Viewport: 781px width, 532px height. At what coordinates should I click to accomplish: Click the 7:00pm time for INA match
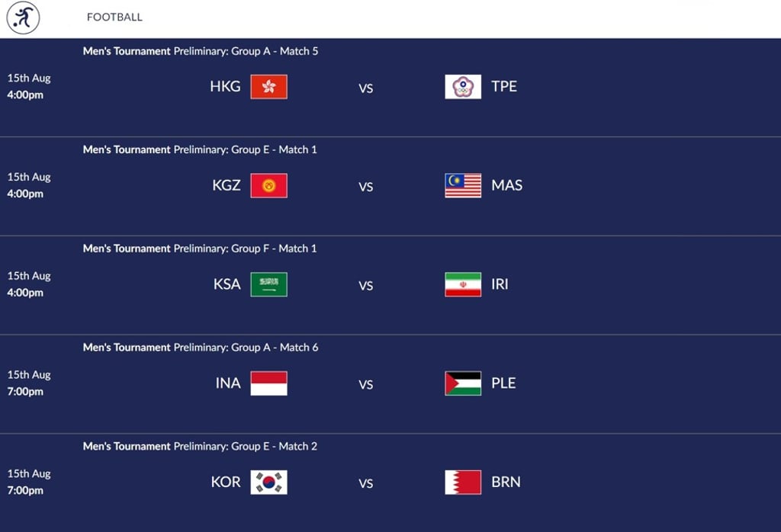(25, 392)
